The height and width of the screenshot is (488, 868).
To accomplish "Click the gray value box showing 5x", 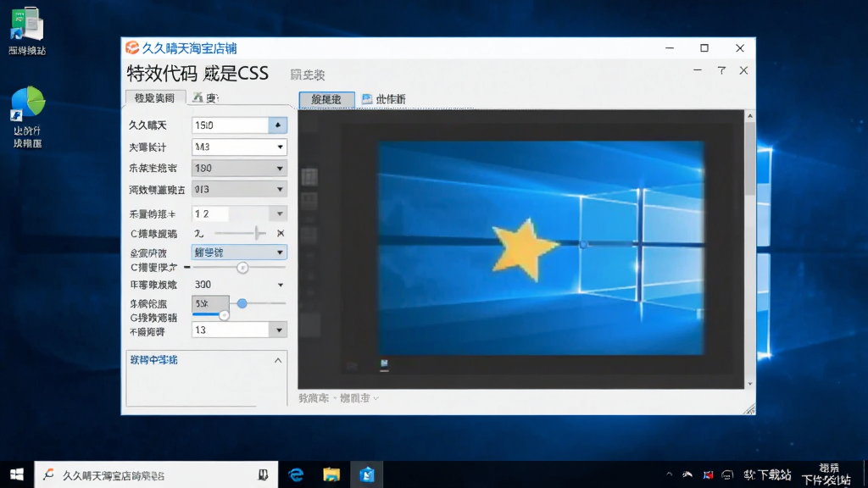I will pyautogui.click(x=210, y=303).
